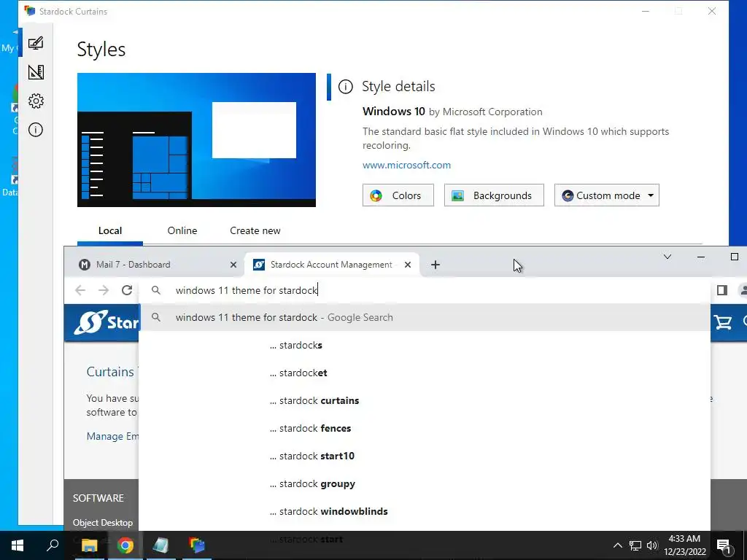This screenshot has height=560, width=747.
Task: Click the Chrome taskbar icon
Action: click(x=125, y=545)
